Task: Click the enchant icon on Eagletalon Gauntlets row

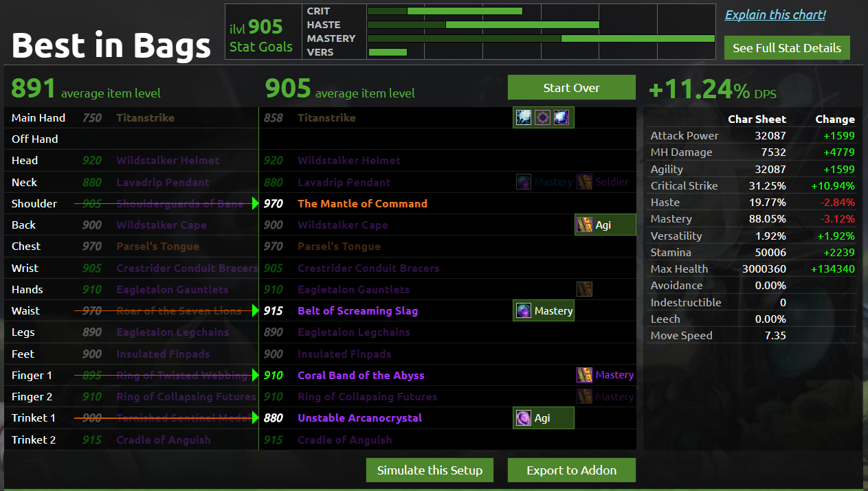Action: tap(585, 289)
